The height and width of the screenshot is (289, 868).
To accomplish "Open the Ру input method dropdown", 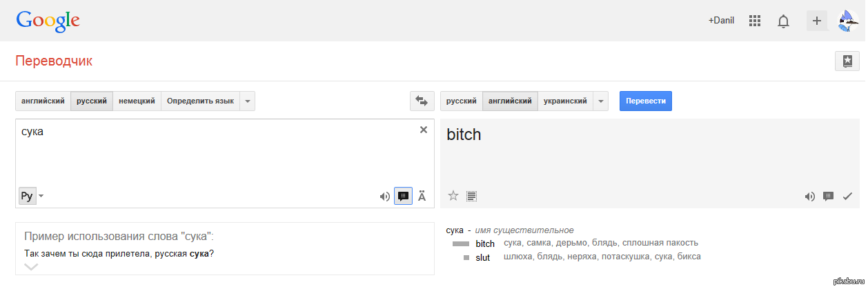I will [41, 197].
